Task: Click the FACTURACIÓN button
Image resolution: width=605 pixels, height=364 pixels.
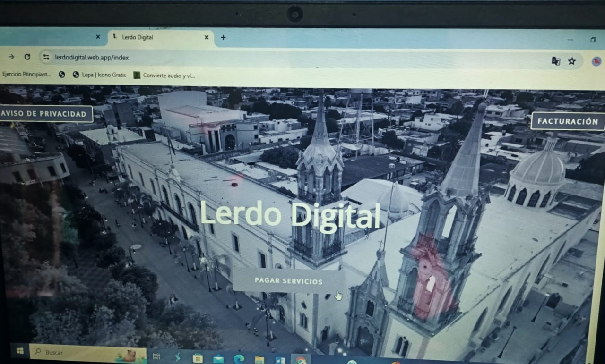Action: 568,121
